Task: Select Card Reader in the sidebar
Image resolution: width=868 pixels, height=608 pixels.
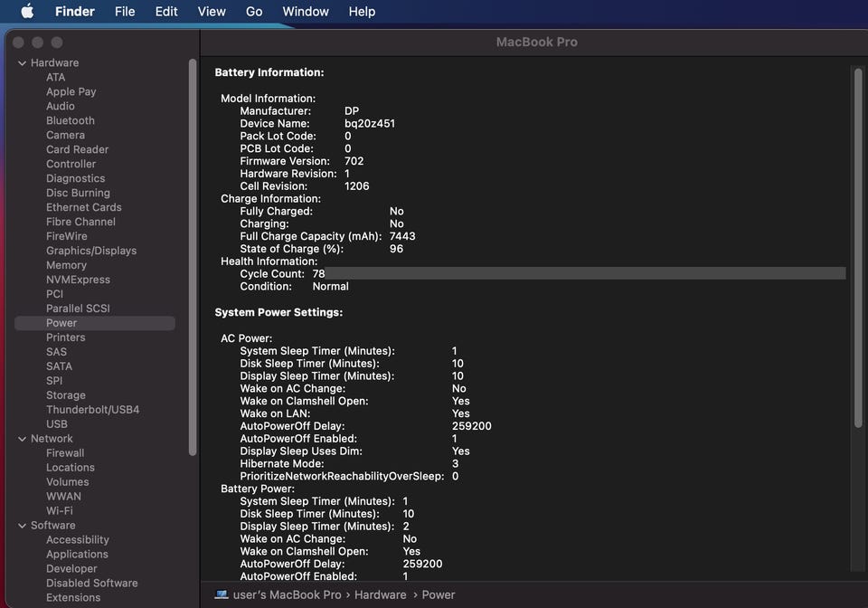Action: click(77, 149)
